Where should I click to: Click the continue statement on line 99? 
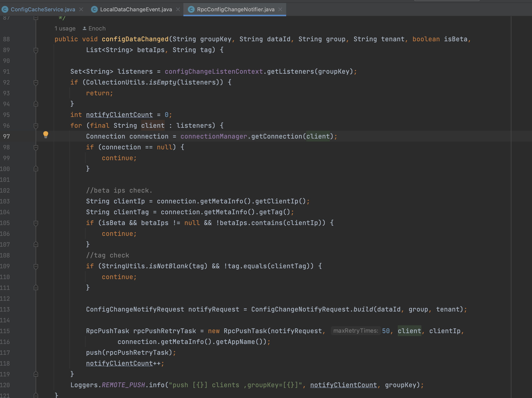pos(119,158)
